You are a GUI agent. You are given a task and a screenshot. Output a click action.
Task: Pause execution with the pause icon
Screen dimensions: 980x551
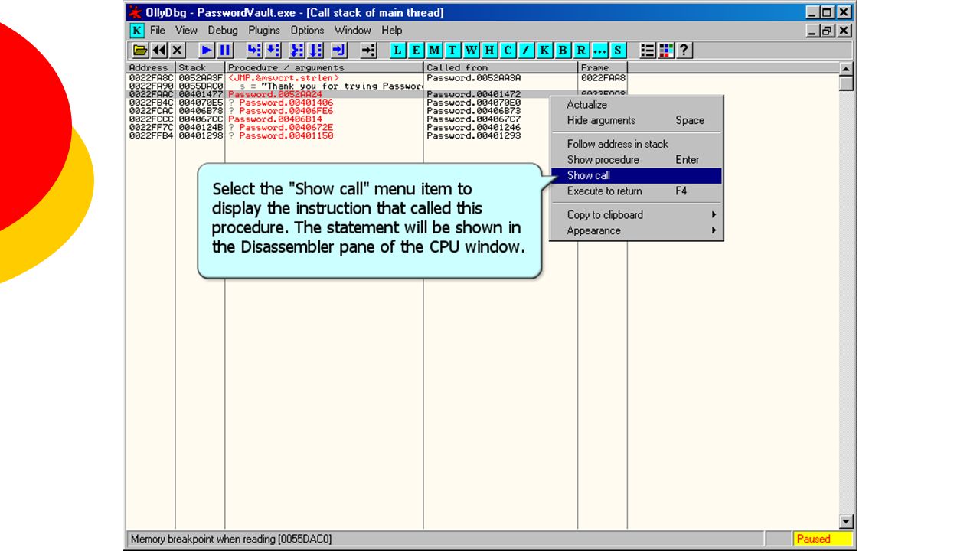coord(225,51)
